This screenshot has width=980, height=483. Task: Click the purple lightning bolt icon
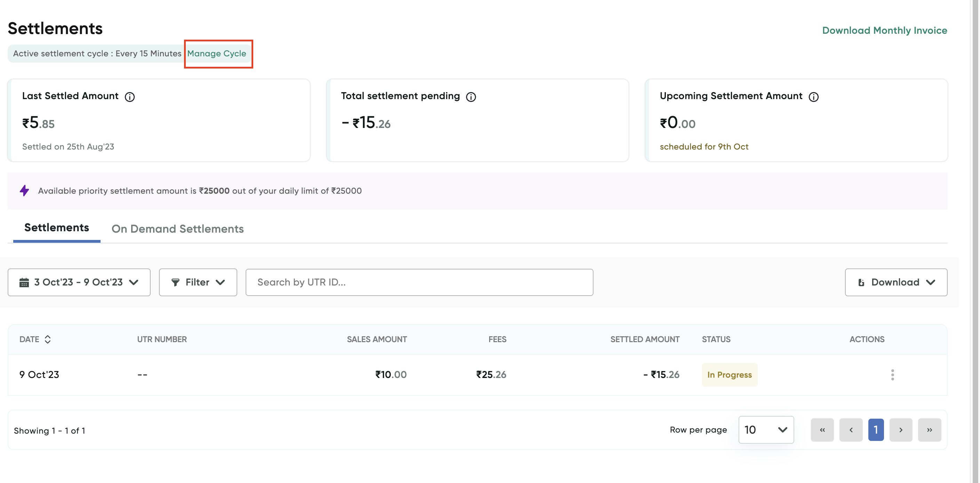(x=24, y=191)
